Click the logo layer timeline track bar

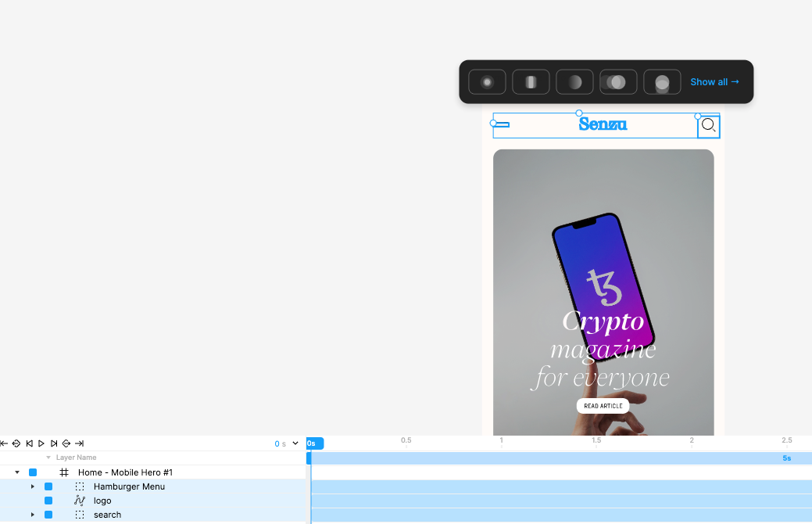pos(561,501)
